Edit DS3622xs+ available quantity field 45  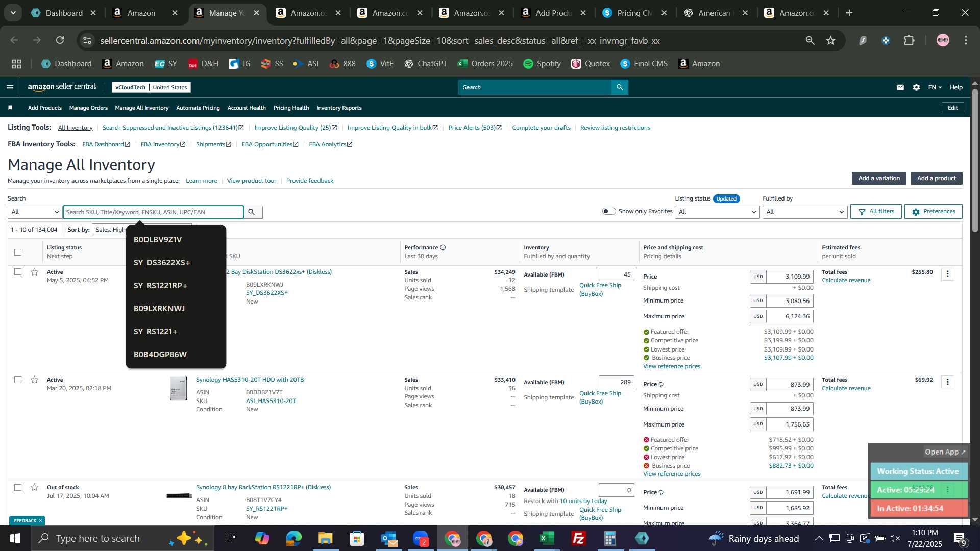tap(616, 274)
